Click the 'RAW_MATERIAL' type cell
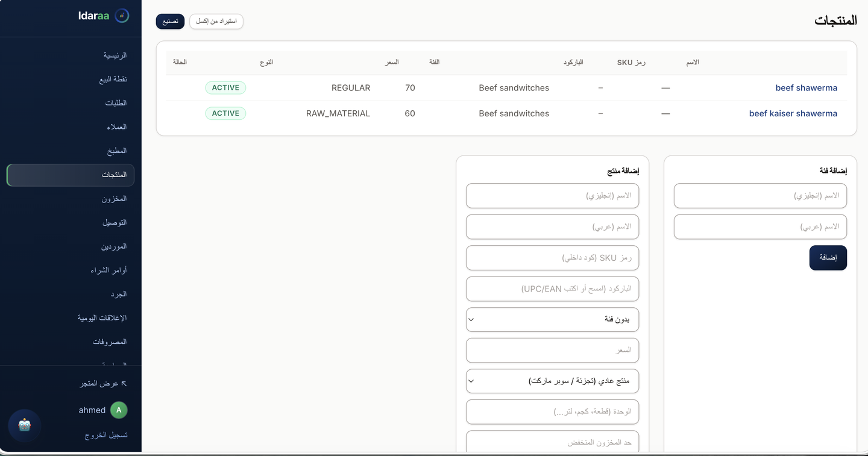This screenshot has width=868, height=456. pos(338,113)
